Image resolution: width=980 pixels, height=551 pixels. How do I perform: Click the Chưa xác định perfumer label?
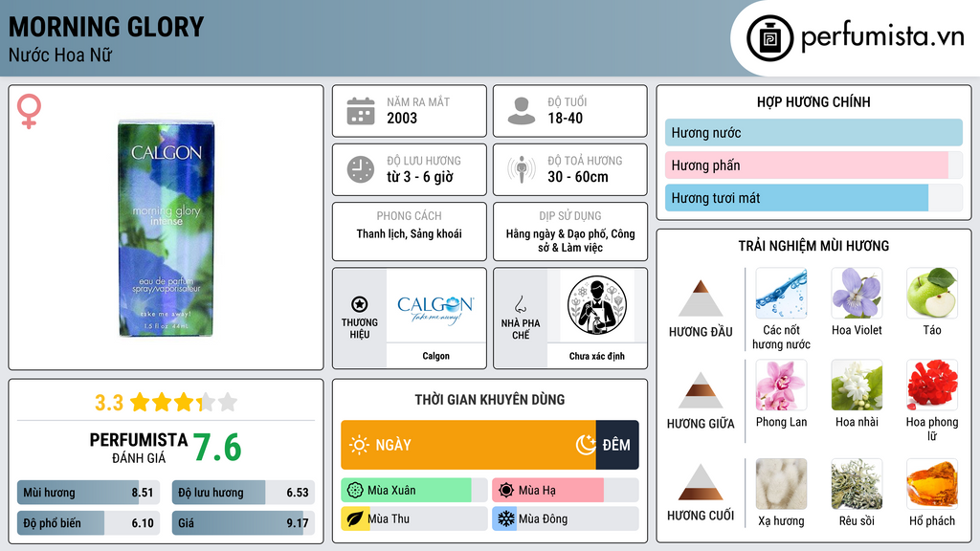pyautogui.click(x=597, y=356)
